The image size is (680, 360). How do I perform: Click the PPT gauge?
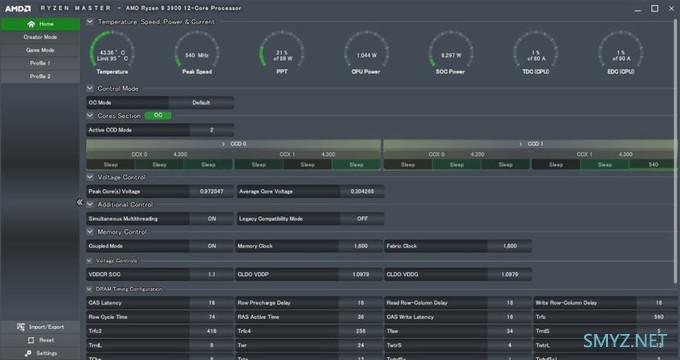point(282,52)
